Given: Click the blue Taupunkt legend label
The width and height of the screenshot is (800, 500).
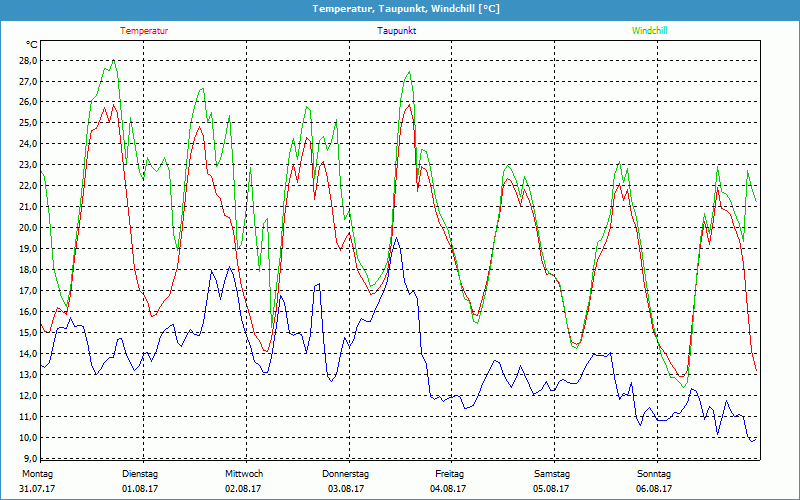Looking at the screenshot, I should [x=396, y=31].
